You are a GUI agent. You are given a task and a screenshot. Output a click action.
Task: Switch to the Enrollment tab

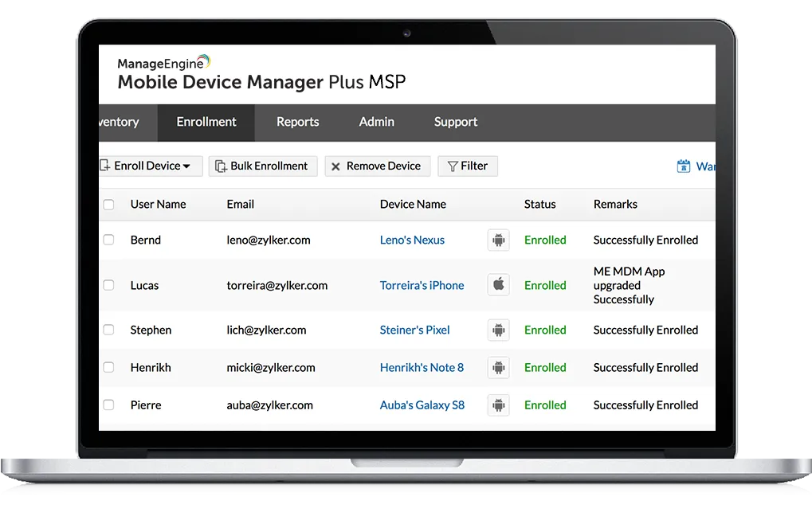(x=206, y=122)
